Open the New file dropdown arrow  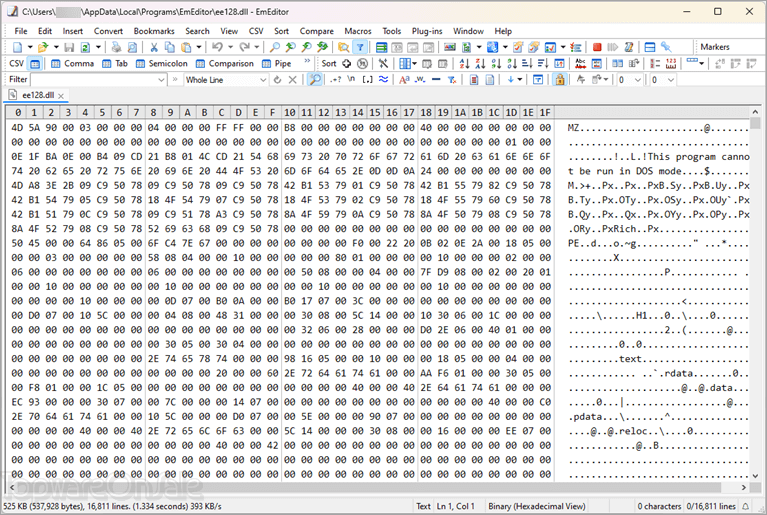(30, 47)
